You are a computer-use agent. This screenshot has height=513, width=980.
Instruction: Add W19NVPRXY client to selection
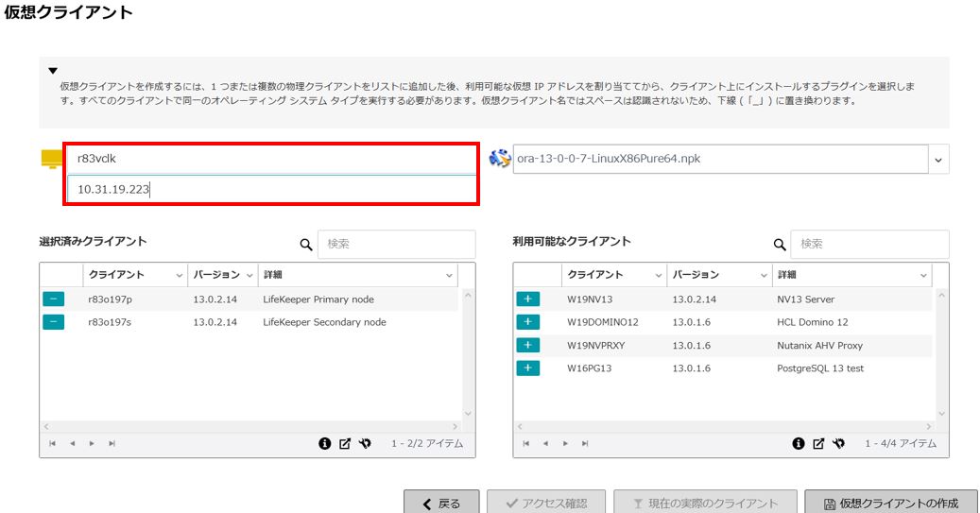[x=527, y=345]
